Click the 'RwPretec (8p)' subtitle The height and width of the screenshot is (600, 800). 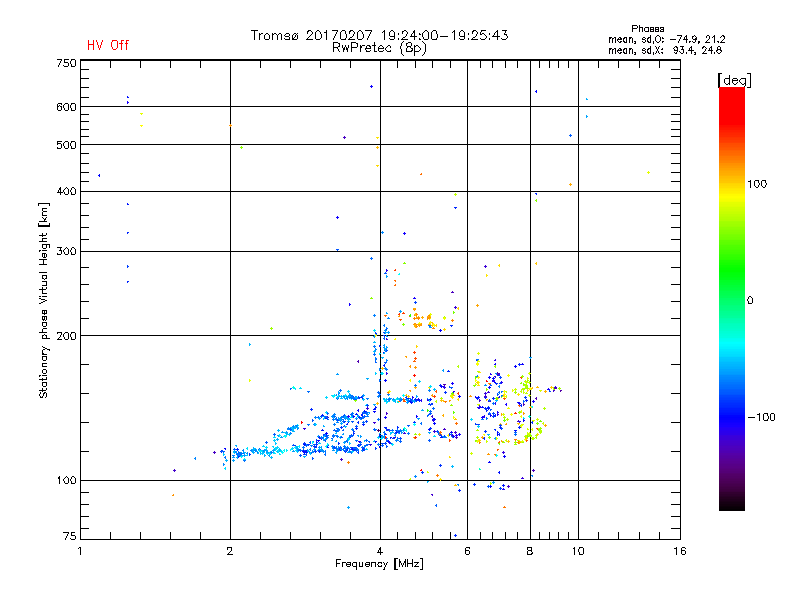379,48
